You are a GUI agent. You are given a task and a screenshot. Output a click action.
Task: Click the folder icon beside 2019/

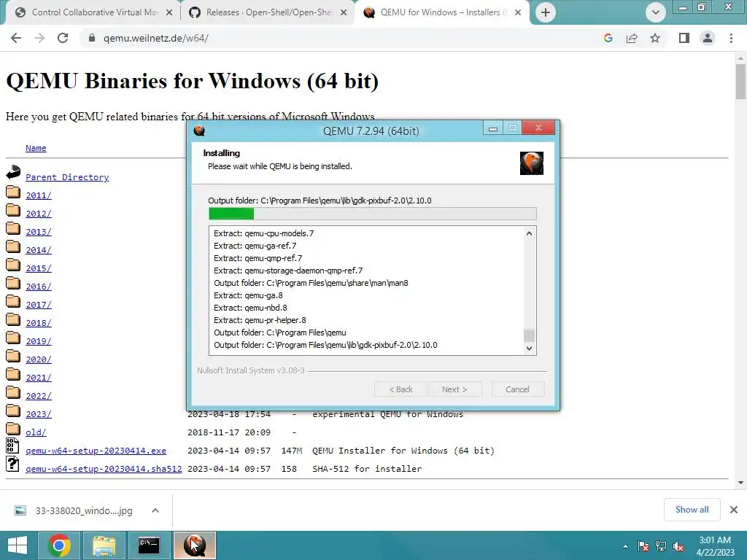coord(13,338)
